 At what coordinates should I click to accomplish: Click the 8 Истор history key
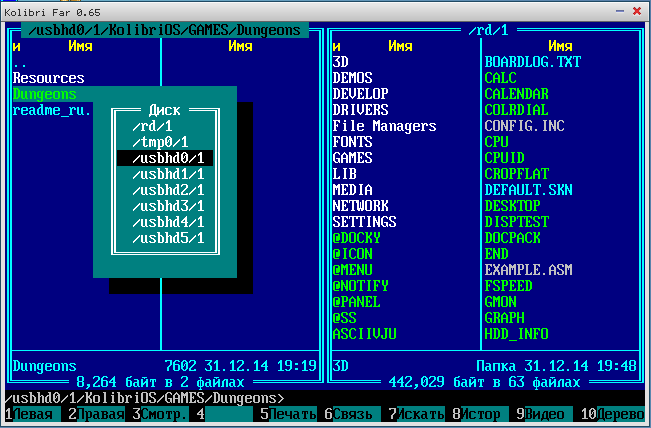(x=480, y=413)
